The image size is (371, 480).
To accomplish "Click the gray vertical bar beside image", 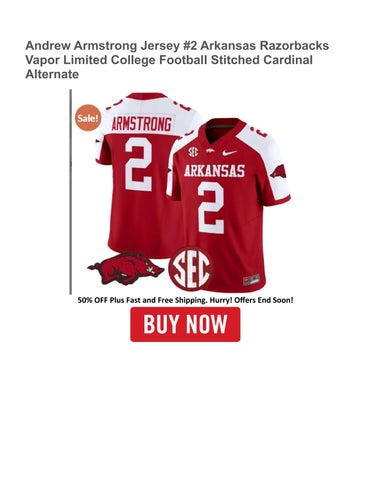I will coord(71,192).
